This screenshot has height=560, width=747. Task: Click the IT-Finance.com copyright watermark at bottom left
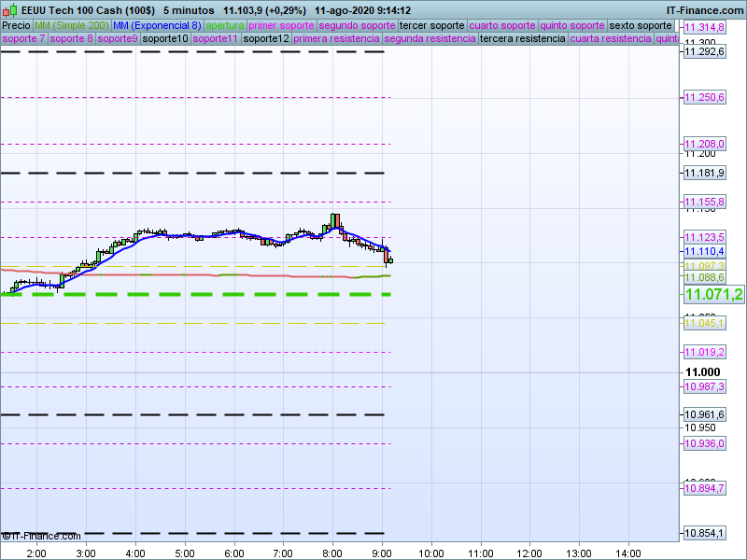tap(41, 536)
